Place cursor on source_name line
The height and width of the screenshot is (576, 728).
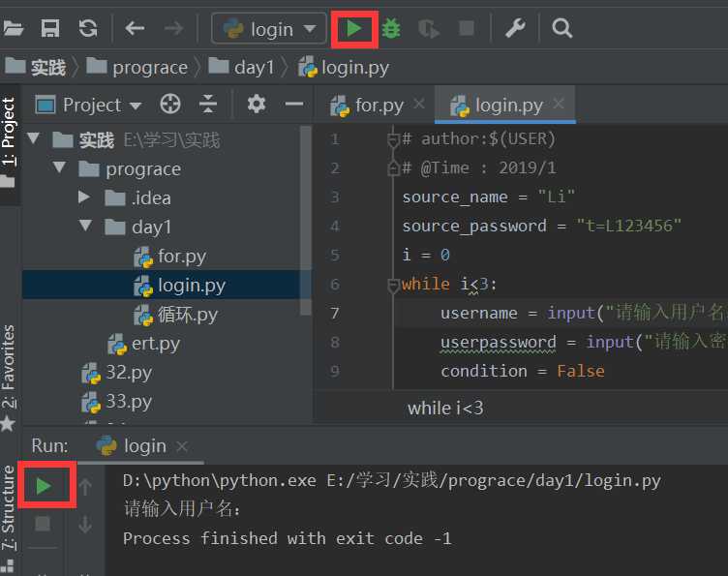tap(489, 197)
